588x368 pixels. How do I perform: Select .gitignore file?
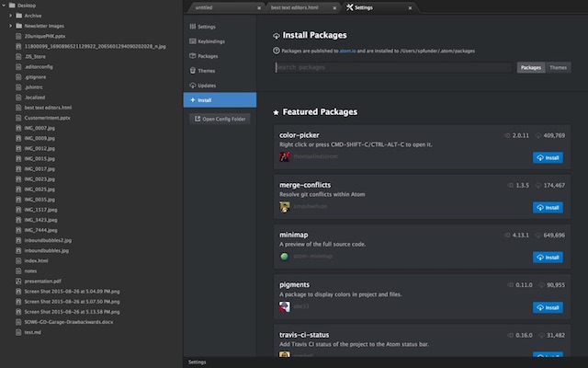pyautogui.click(x=35, y=76)
